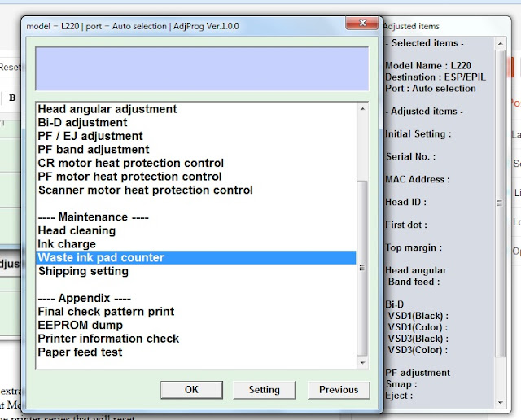Click the adjustment list scrollbar thumb
The width and height of the screenshot is (521, 420).
(362, 268)
